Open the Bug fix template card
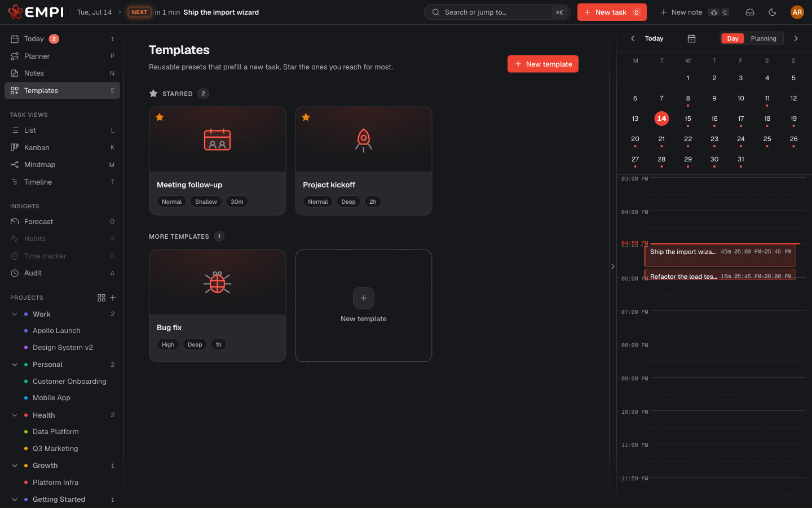The width and height of the screenshot is (812, 508). pyautogui.click(x=217, y=305)
